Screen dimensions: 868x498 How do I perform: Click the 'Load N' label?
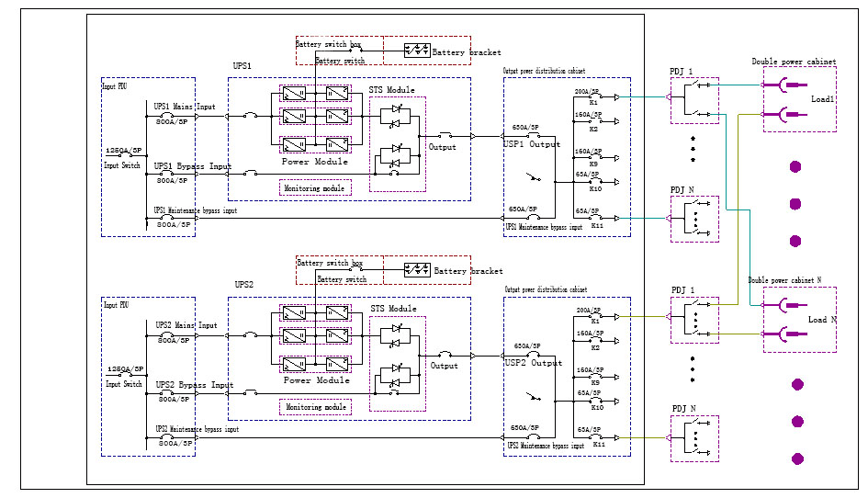[x=822, y=320]
